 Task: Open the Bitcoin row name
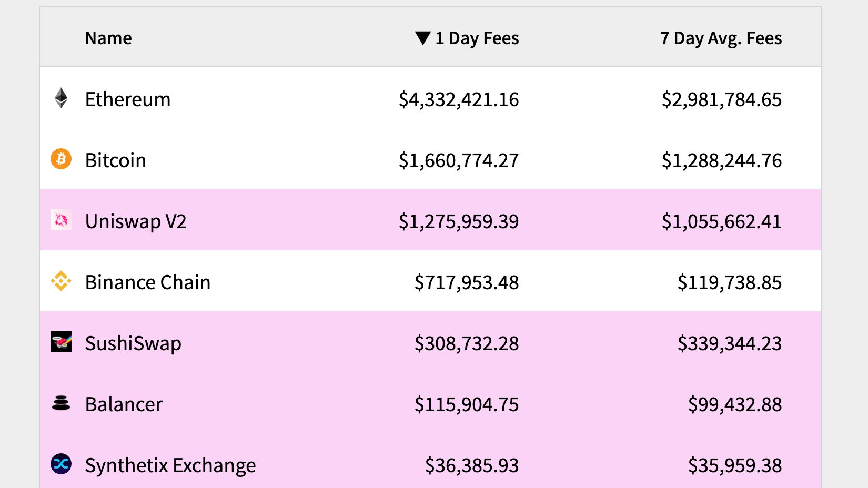(116, 160)
